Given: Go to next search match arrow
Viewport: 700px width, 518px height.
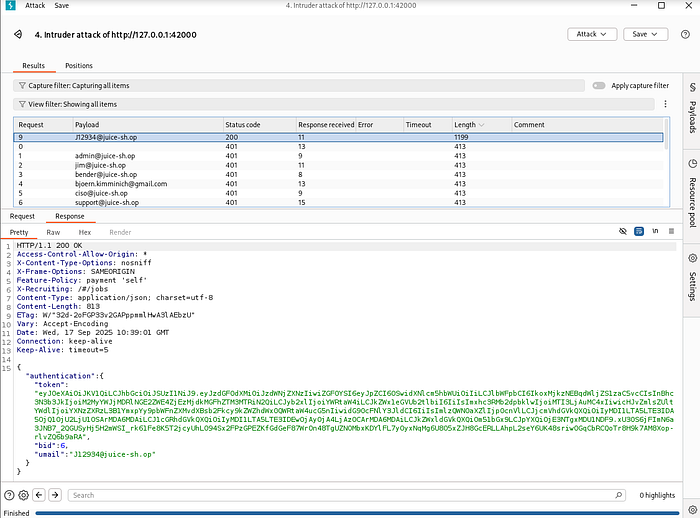Looking at the screenshot, I should pyautogui.click(x=55, y=495).
